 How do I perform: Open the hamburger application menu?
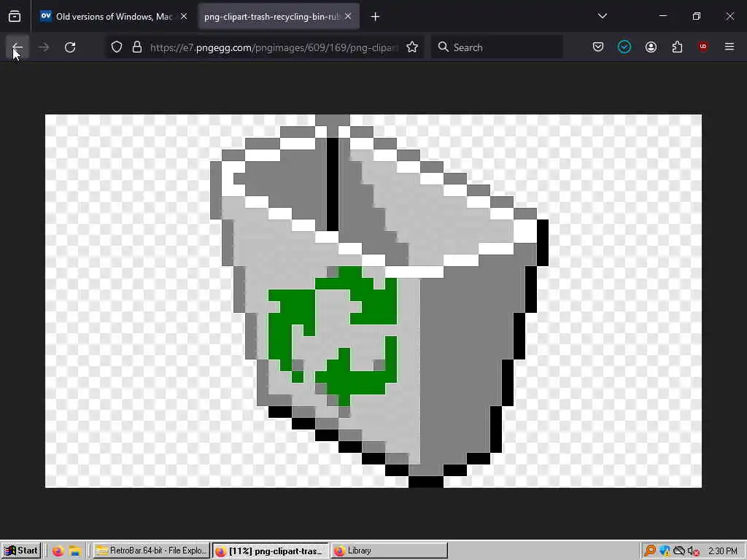coord(729,47)
